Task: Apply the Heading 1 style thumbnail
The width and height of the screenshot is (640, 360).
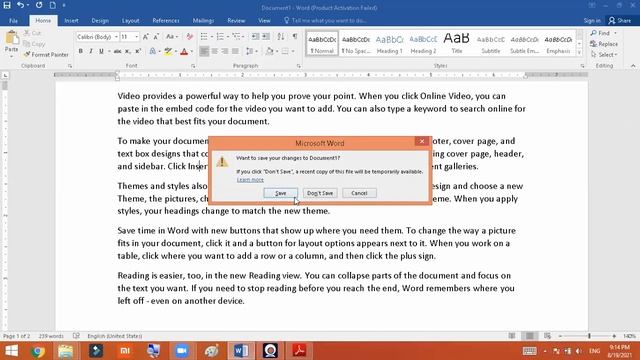Action: (x=389, y=43)
